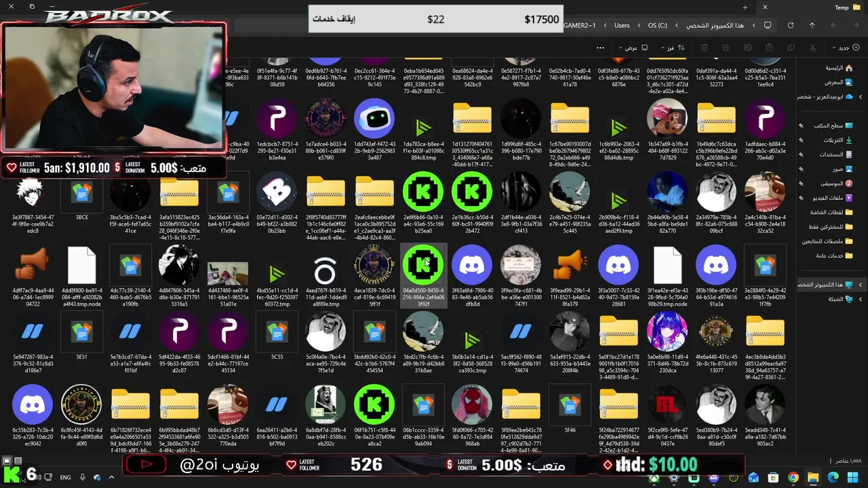Screen dimensions: 868x488
Task: Select green K file 2e1b36cc-b50d
Action: pyautogui.click(x=472, y=202)
